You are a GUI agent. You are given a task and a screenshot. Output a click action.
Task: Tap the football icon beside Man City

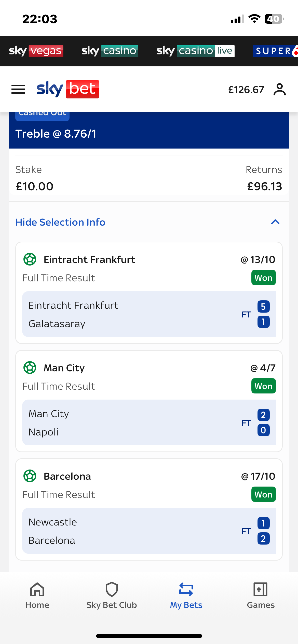[x=30, y=368]
